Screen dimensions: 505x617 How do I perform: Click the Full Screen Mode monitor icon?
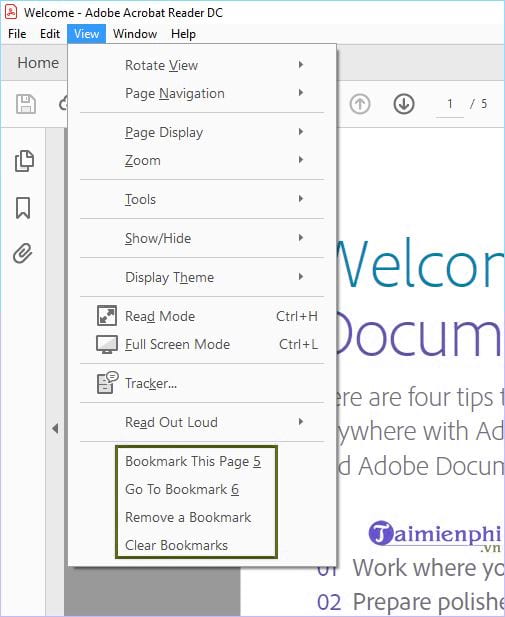107,344
